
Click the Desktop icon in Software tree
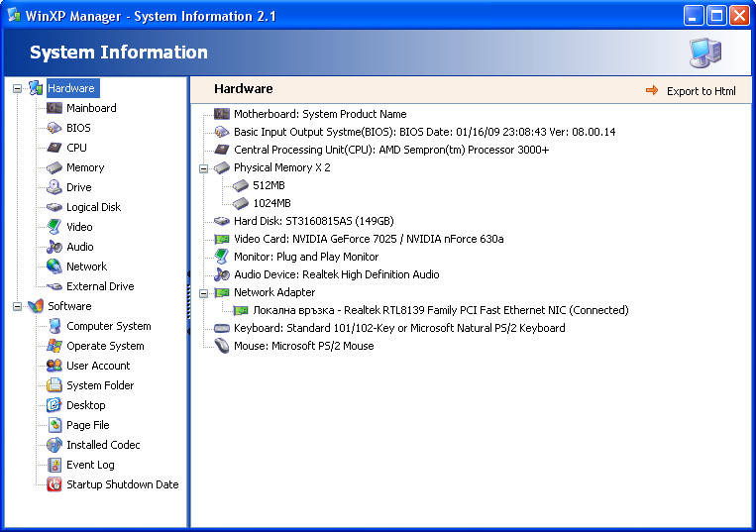click(x=54, y=405)
